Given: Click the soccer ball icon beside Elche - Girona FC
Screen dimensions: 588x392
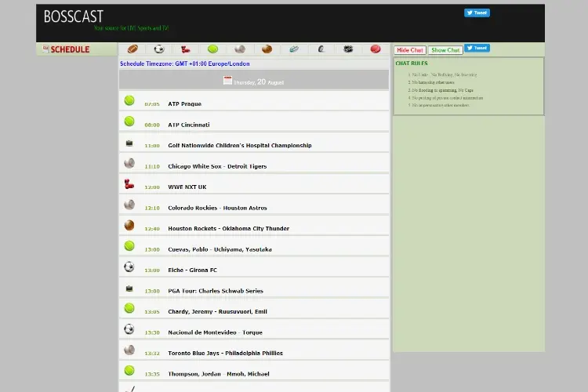Looking at the screenshot, I should 129,267.
